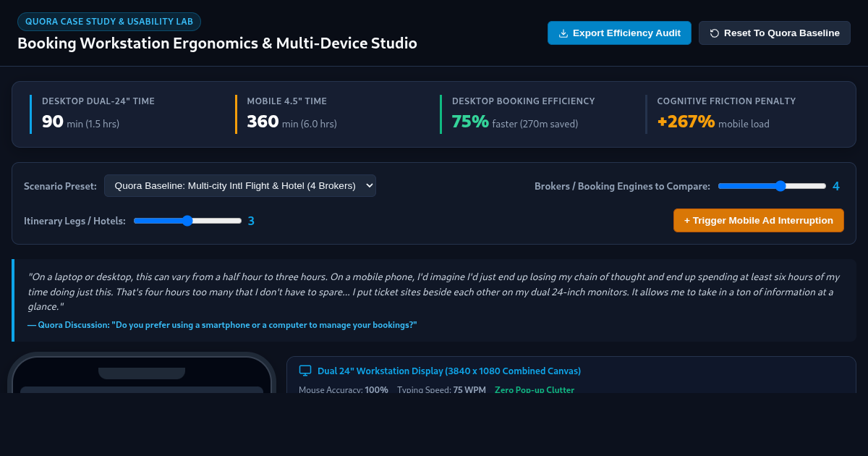
Task: Reset To Quora Baseline
Action: point(774,33)
